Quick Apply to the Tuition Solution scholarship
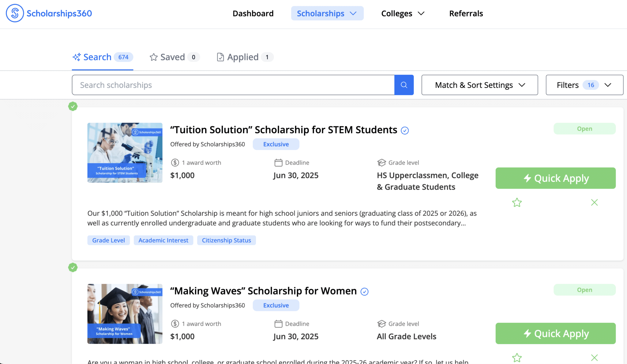627x364 pixels. [555, 178]
